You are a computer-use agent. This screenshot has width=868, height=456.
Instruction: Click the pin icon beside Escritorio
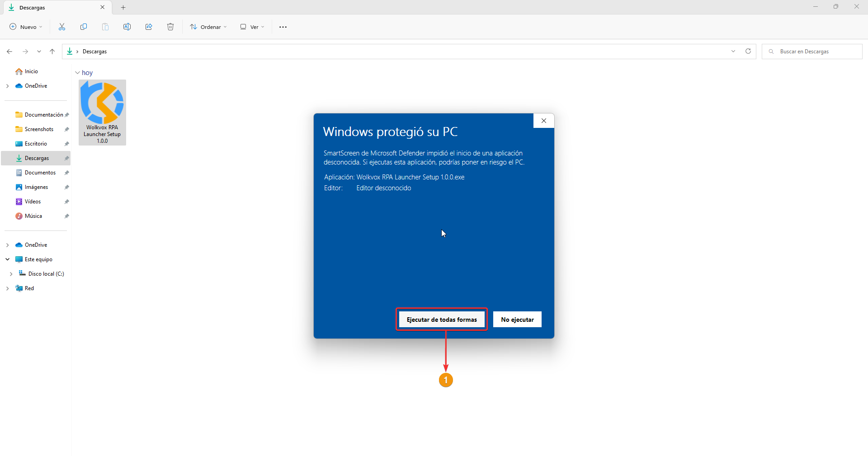pyautogui.click(x=67, y=144)
